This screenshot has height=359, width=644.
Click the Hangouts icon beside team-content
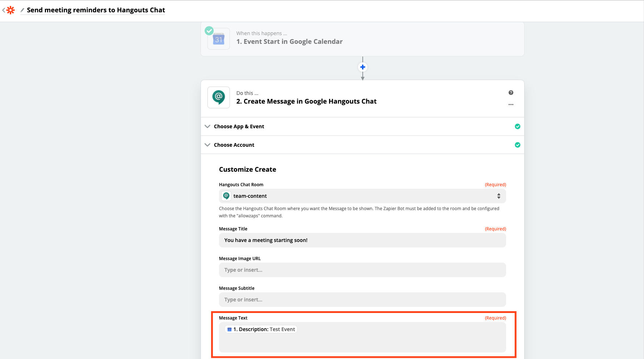(226, 196)
